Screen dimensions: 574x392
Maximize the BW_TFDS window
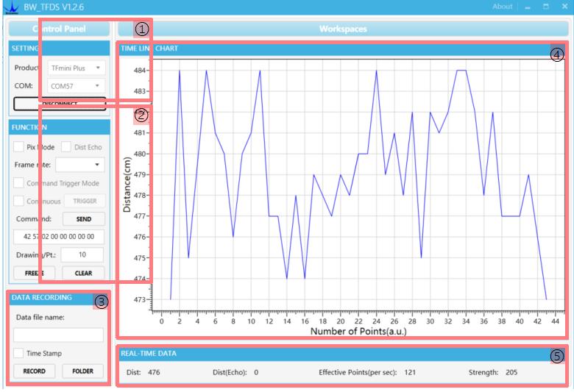coord(546,7)
